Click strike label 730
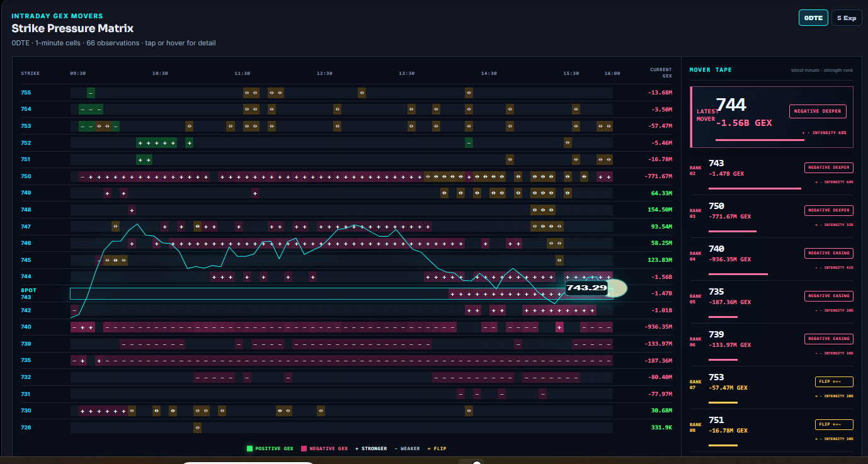 26,410
